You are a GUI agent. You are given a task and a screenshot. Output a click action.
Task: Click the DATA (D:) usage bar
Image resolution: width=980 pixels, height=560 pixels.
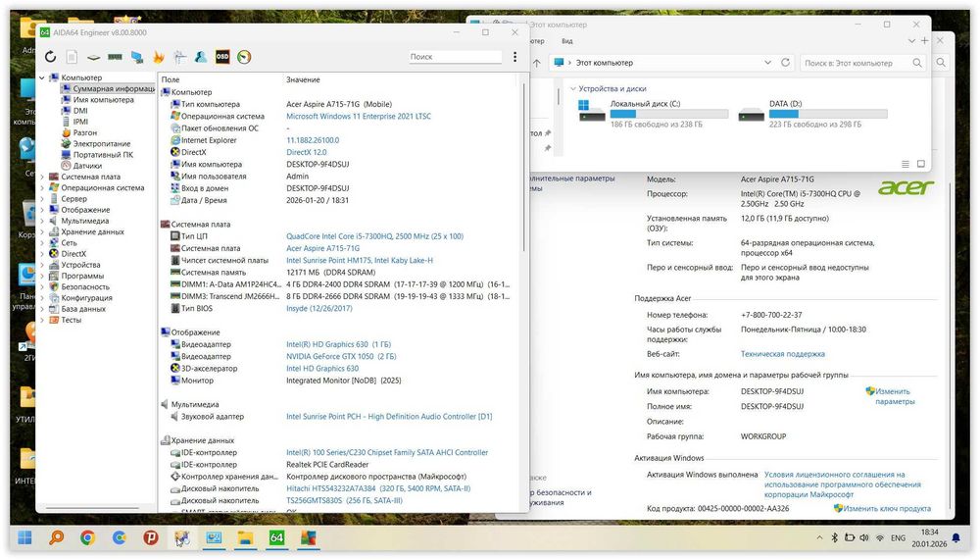(828, 115)
